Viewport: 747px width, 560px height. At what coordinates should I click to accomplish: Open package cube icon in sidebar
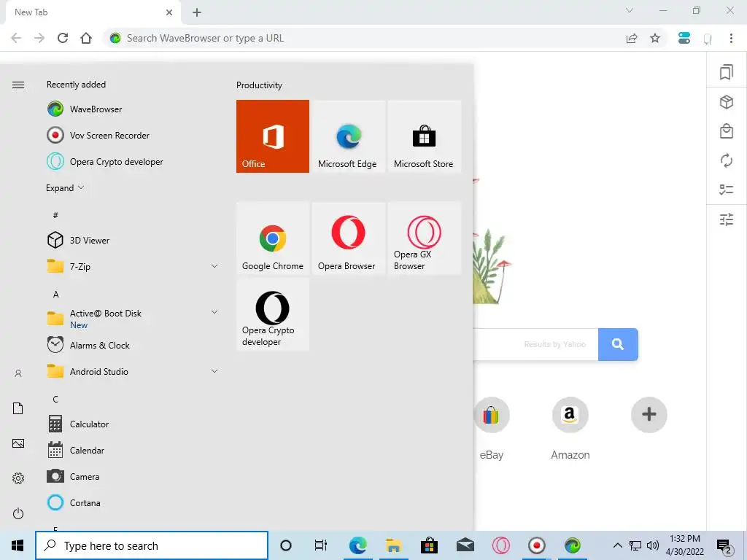coord(727,102)
